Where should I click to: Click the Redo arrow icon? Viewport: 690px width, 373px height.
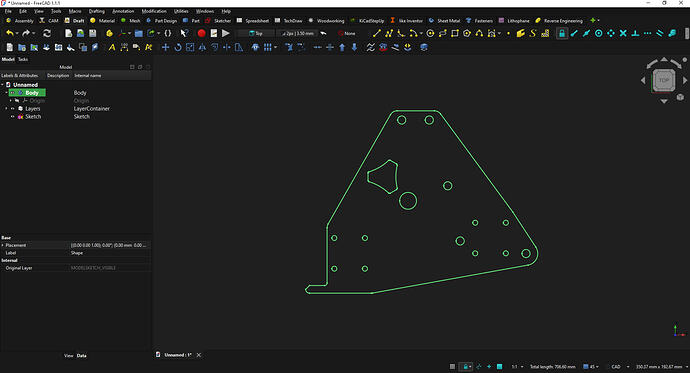pos(26,33)
